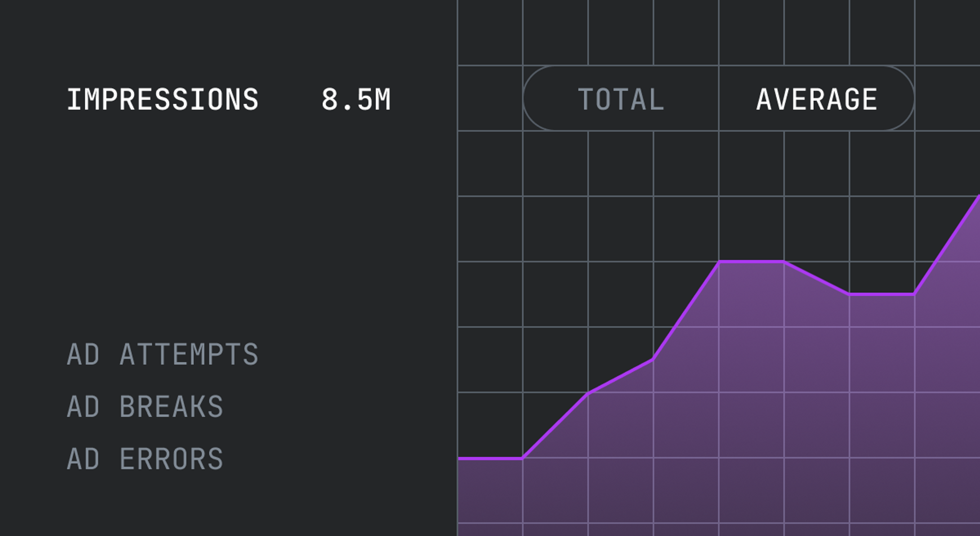The image size is (980, 536).
Task: Click the empty grid area above the dip
Action: click(882, 228)
